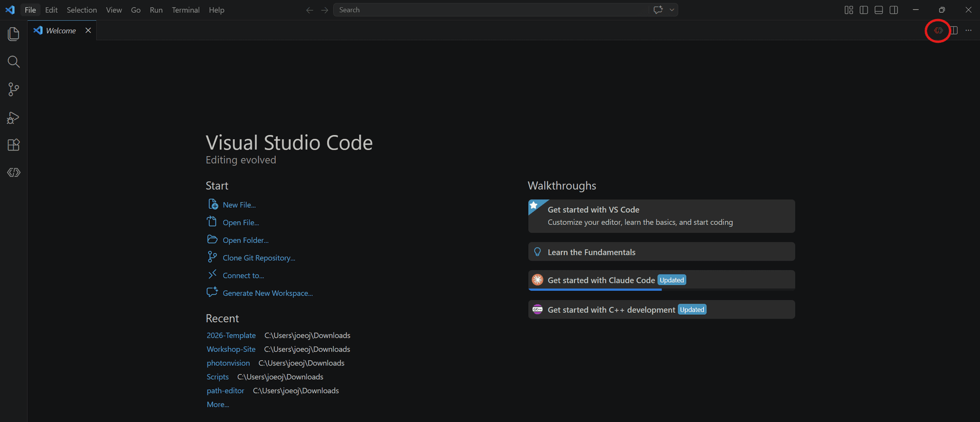This screenshot has height=422, width=980.
Task: Click the Claude Code walkthrough progress bar
Action: 662,289
